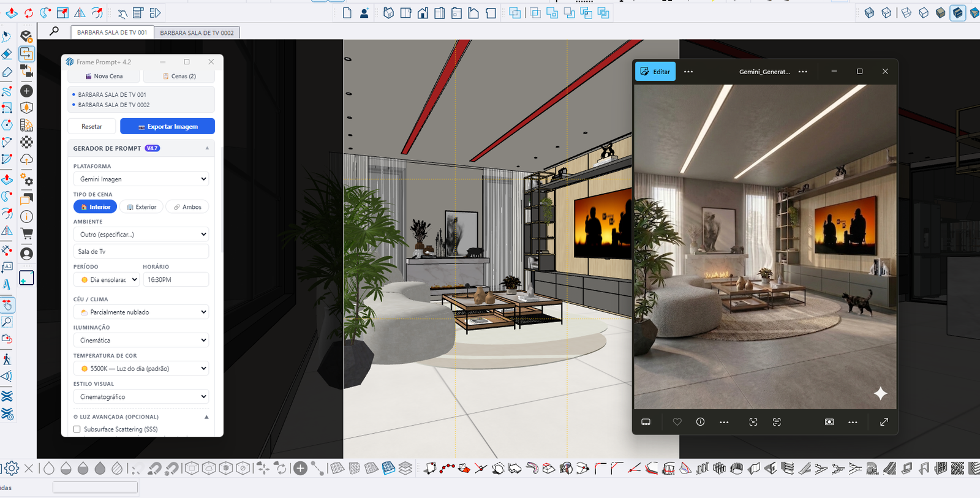Click the stacked layers icon in bottom toolbar
Screen dimensions: 980x498
(x=405, y=469)
